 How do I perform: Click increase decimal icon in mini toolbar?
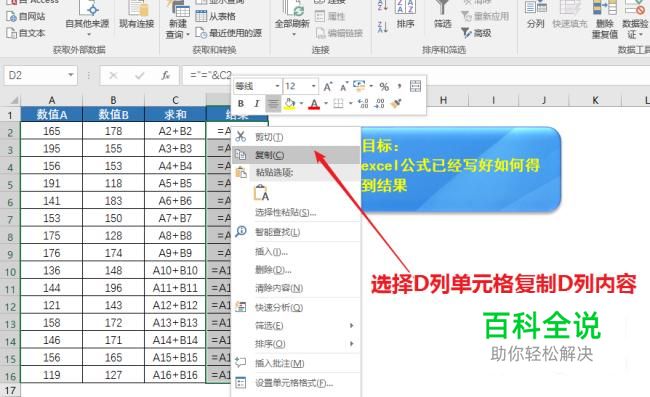[363, 104]
